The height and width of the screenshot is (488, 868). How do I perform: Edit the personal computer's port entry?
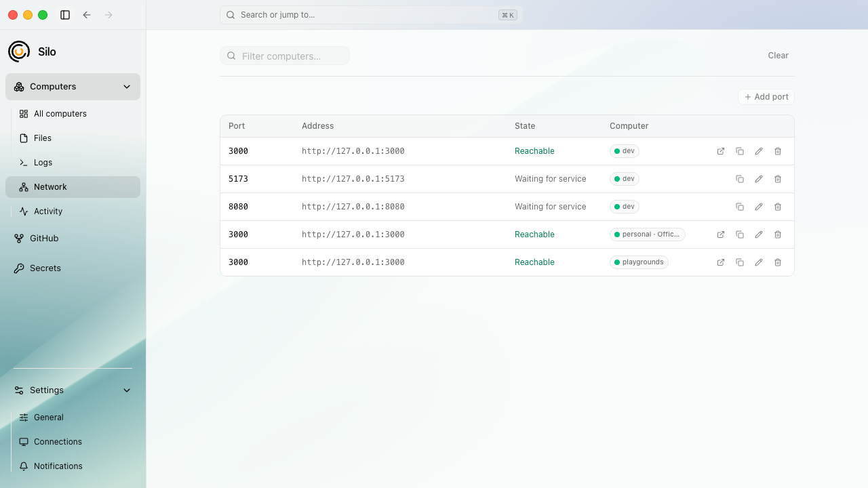click(759, 235)
